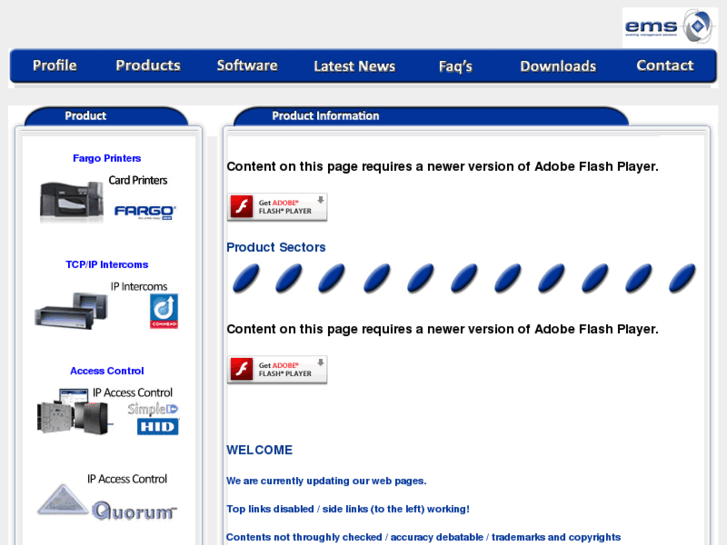Follow the TCP/IP Intercoms link
The height and width of the screenshot is (545, 727).
[107, 264]
